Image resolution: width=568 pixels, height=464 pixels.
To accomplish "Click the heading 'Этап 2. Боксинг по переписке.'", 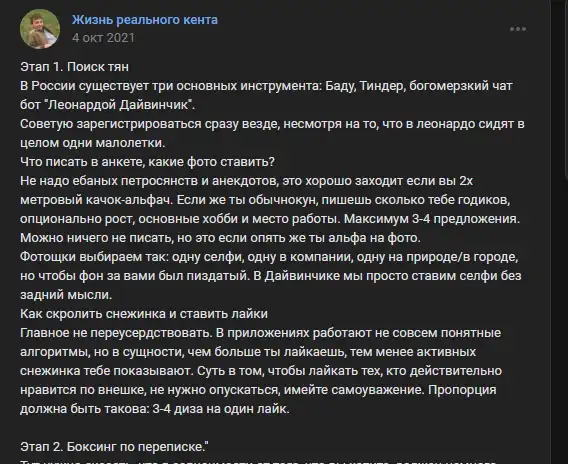I will coord(114,447).
